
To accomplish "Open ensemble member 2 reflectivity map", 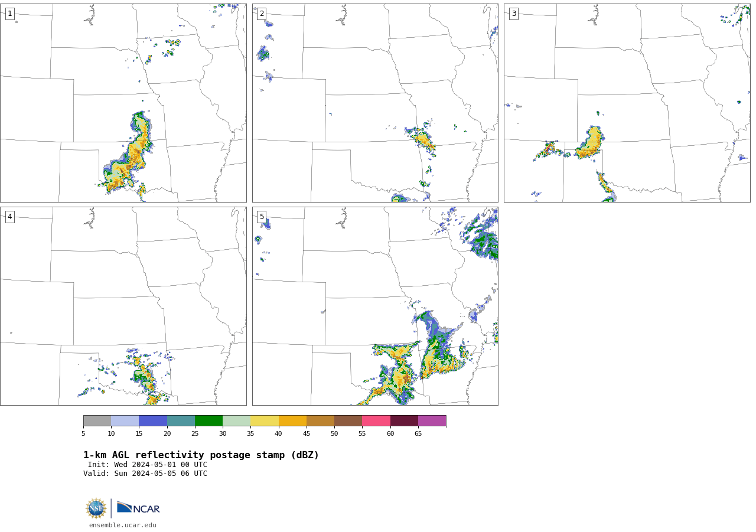I will tap(375, 103).
